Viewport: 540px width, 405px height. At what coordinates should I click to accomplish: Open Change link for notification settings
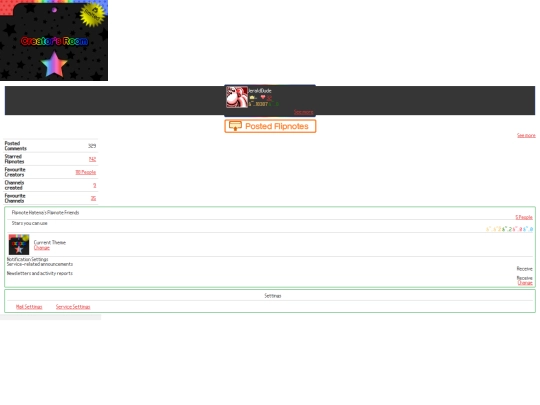525,283
